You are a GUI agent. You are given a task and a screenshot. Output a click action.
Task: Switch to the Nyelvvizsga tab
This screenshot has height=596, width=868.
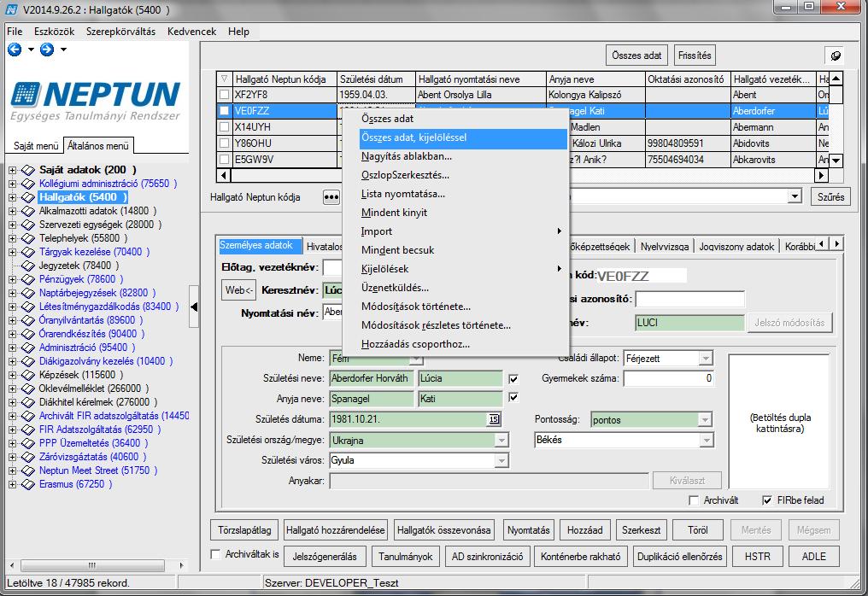(x=665, y=246)
